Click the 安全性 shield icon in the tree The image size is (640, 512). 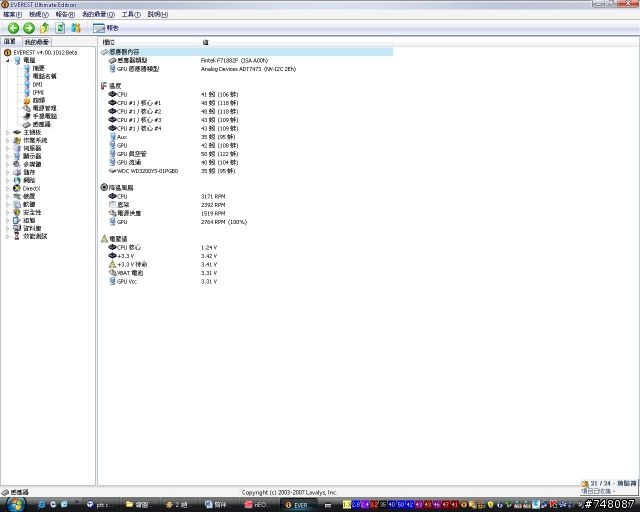(x=17, y=212)
